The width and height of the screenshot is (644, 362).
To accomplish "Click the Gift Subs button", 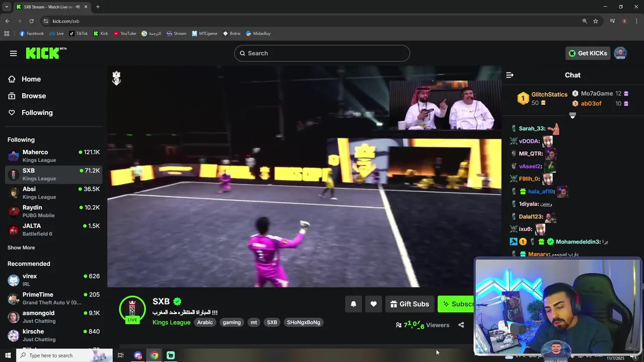I will (410, 304).
